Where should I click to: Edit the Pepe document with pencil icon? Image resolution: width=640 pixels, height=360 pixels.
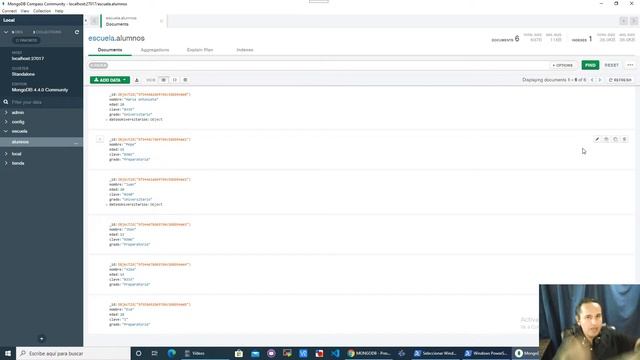597,139
